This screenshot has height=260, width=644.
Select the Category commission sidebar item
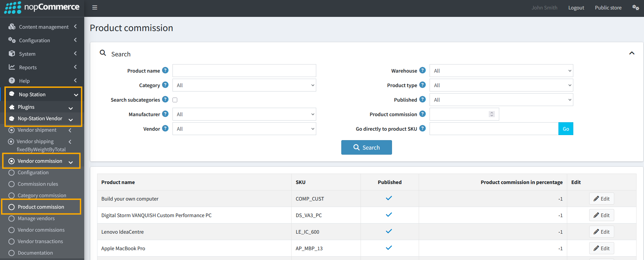click(42, 196)
